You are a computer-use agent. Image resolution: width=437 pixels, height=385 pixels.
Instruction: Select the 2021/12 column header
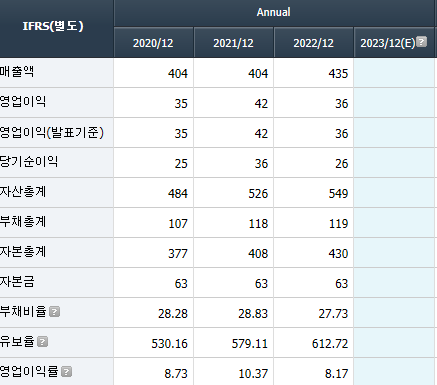point(233,43)
